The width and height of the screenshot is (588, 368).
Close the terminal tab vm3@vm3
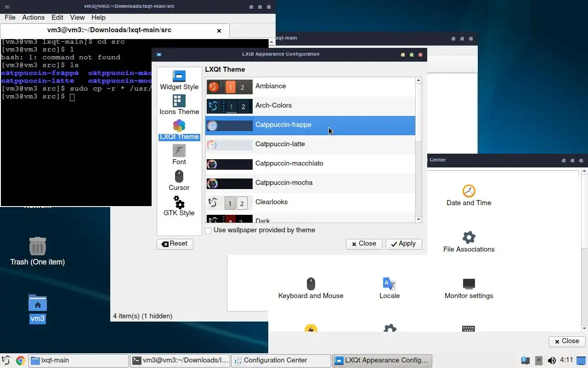click(219, 31)
